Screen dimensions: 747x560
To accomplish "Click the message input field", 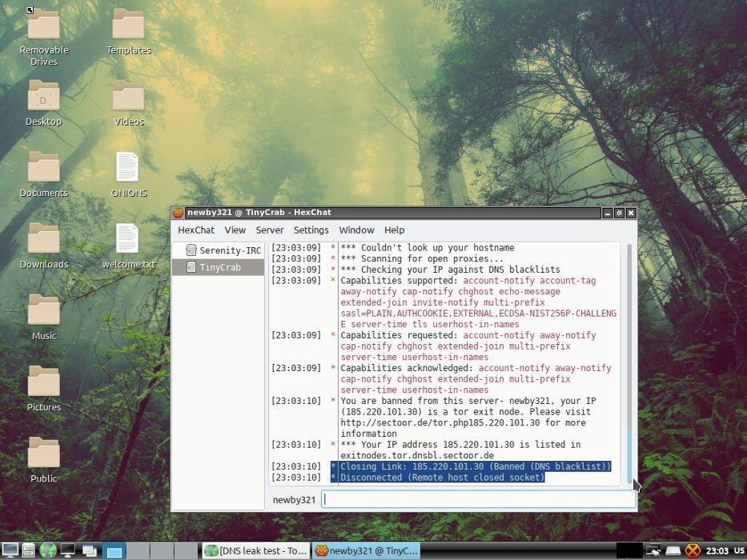I will 478,499.
